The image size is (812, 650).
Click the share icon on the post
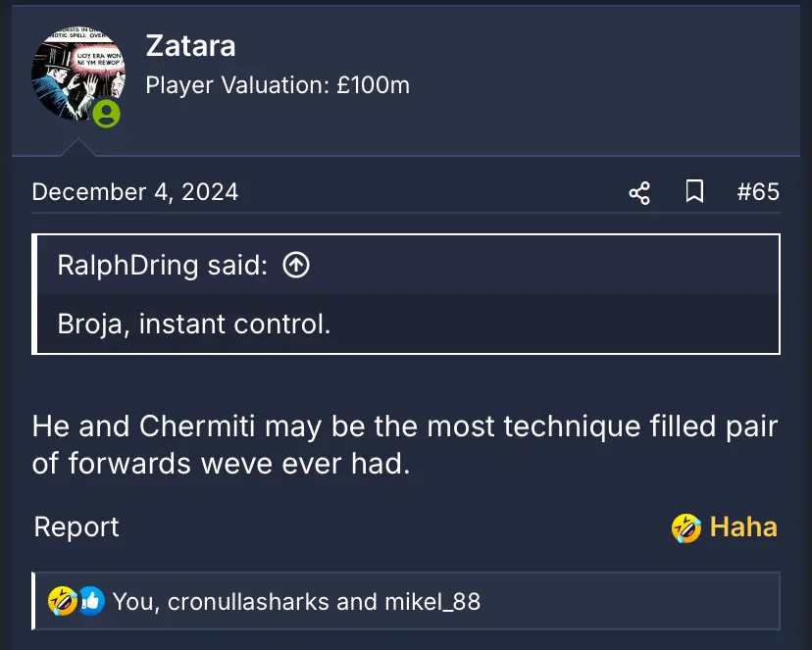point(639,192)
